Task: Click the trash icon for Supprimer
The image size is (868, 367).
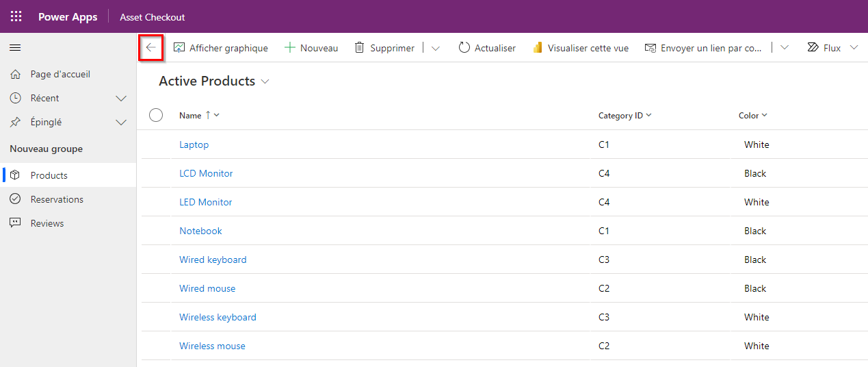Action: (359, 48)
